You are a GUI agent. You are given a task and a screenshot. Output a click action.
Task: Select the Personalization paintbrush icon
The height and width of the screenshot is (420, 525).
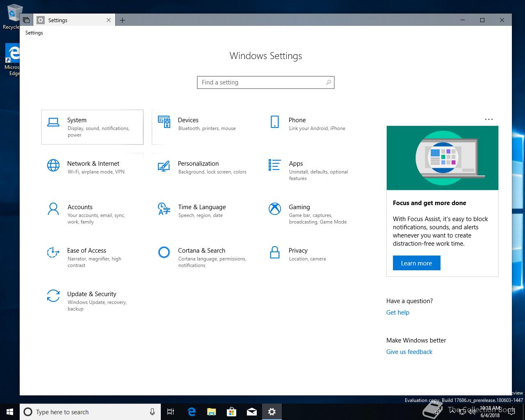click(164, 165)
